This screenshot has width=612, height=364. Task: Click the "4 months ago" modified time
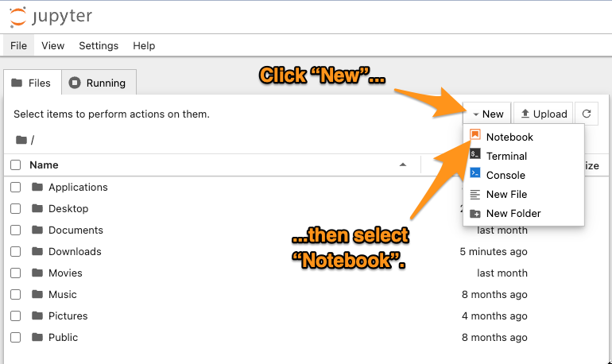coord(494,316)
